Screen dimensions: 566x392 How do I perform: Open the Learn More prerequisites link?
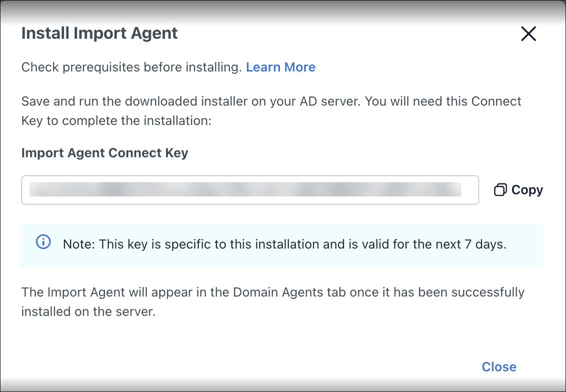coord(280,67)
